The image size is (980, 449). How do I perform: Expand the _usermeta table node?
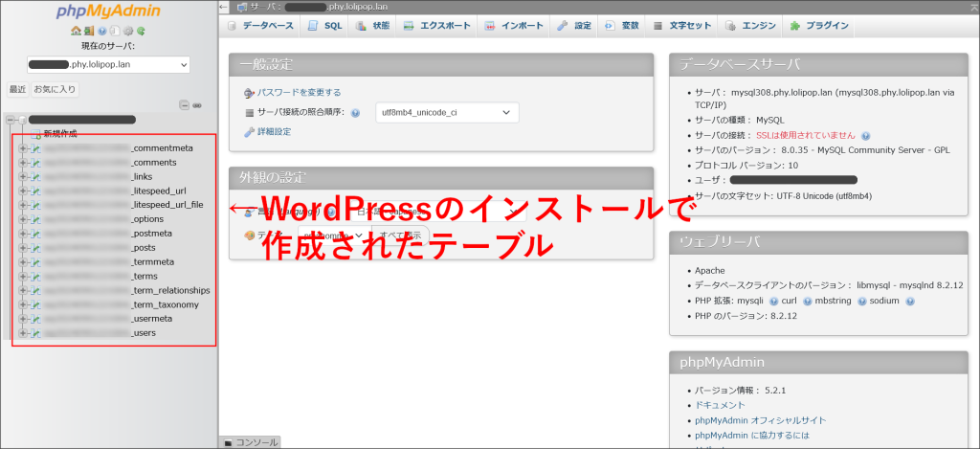pyautogui.click(x=23, y=319)
